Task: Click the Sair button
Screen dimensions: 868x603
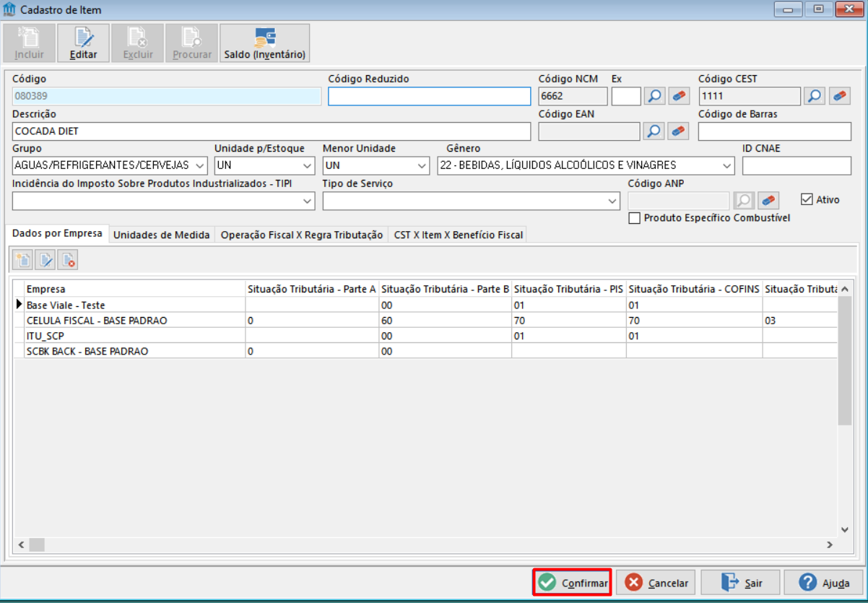Action: click(x=741, y=582)
